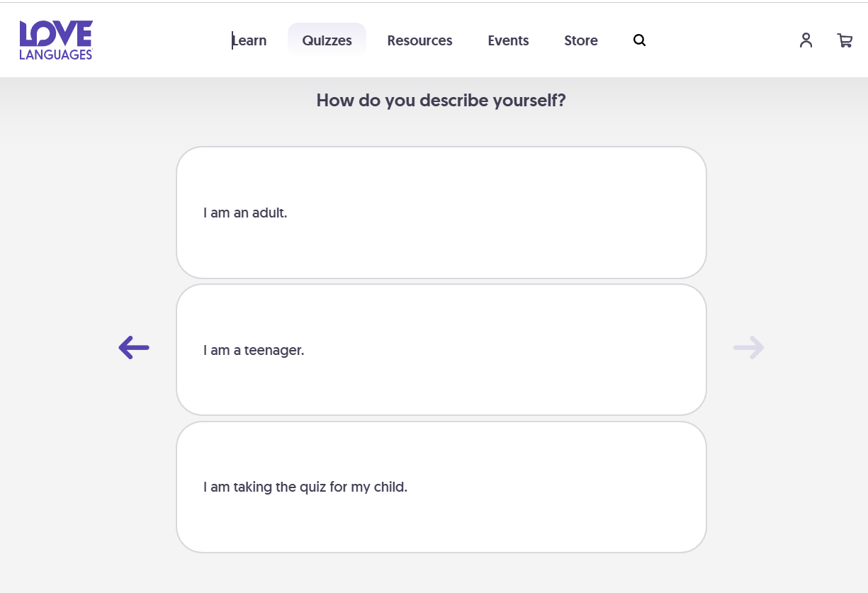
Task: Open the Learn menu
Action: tap(249, 40)
